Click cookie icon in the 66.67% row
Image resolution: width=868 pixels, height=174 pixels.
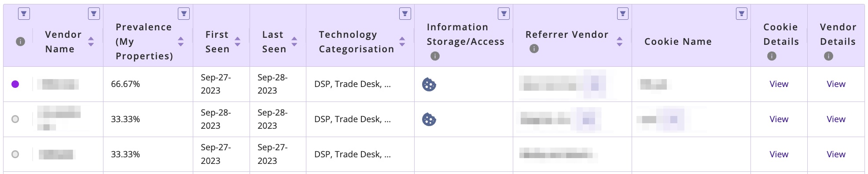[429, 84]
